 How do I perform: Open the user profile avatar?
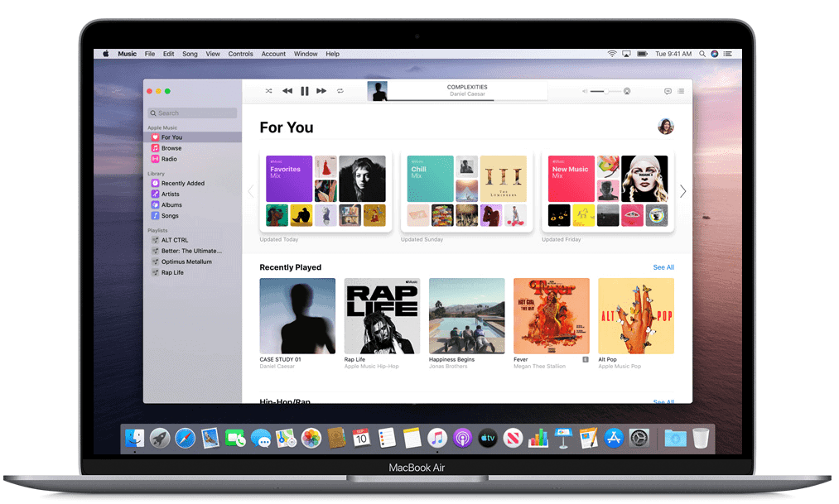665,127
